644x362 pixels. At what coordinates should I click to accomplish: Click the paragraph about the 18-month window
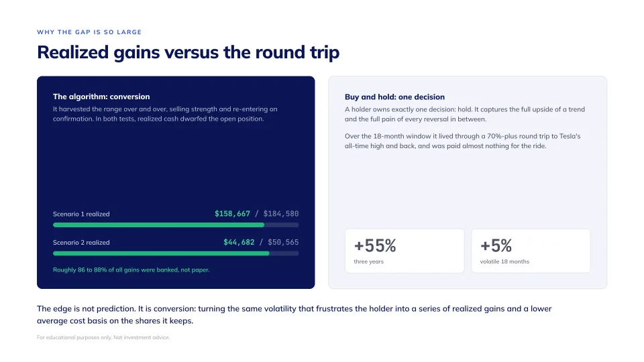462,141
